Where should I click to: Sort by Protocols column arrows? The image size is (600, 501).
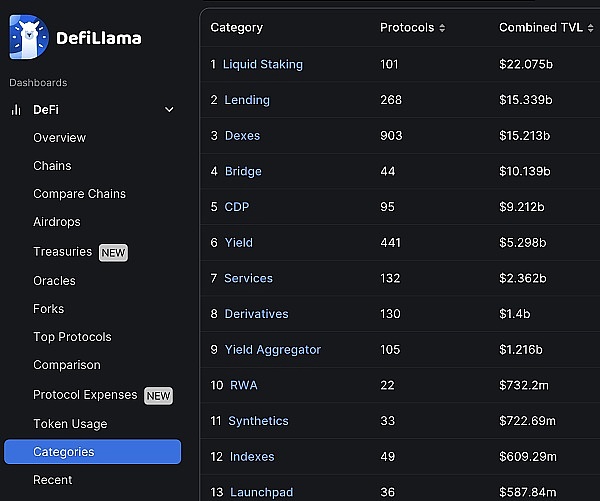[x=442, y=28]
